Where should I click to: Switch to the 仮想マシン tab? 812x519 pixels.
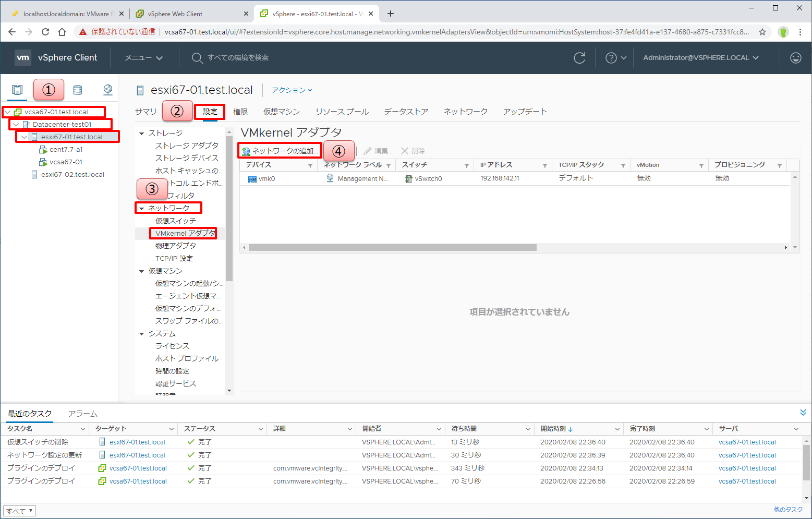click(x=282, y=112)
